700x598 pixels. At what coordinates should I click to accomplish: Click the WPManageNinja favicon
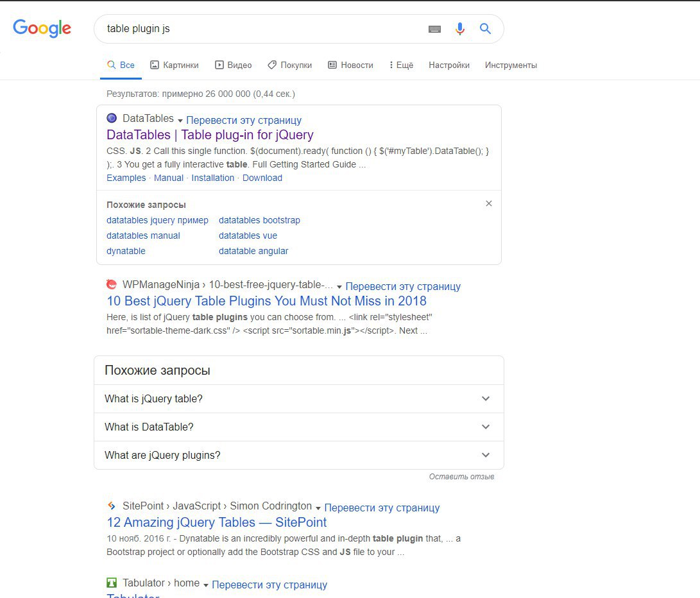click(112, 284)
